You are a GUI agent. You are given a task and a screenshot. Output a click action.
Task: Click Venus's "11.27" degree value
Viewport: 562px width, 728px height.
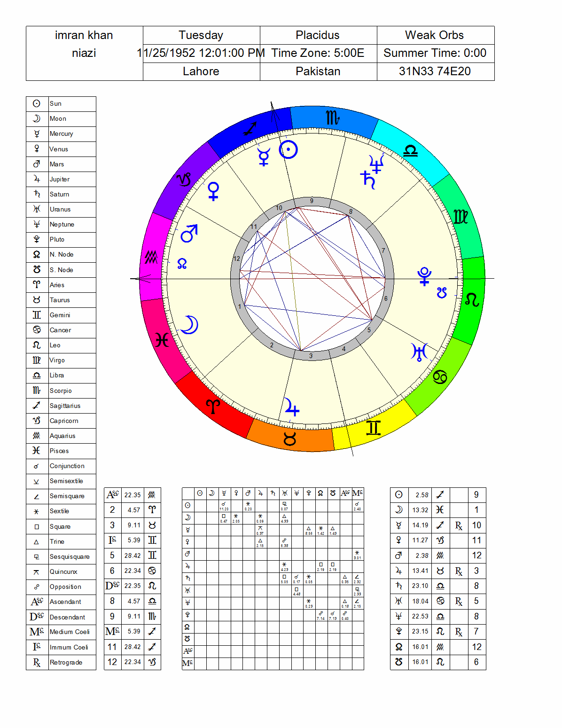(421, 540)
